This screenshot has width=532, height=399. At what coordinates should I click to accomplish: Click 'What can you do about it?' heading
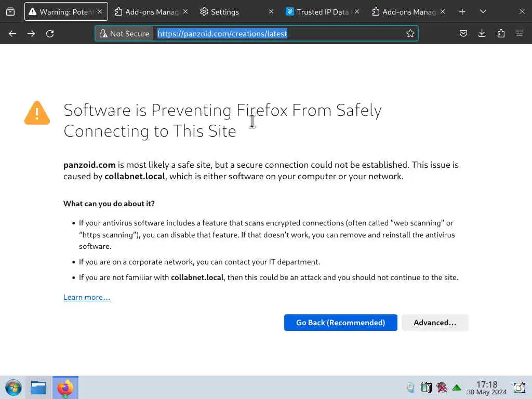pos(109,204)
